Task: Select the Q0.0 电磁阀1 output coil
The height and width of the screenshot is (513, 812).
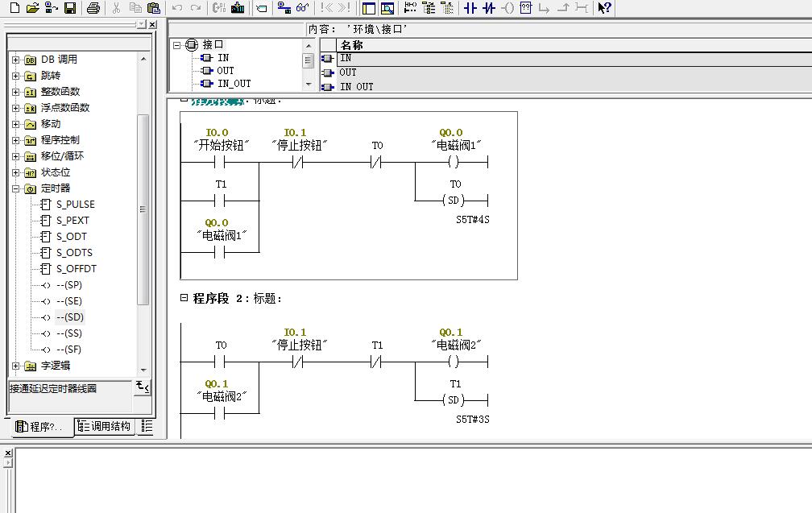Action: click(x=454, y=162)
